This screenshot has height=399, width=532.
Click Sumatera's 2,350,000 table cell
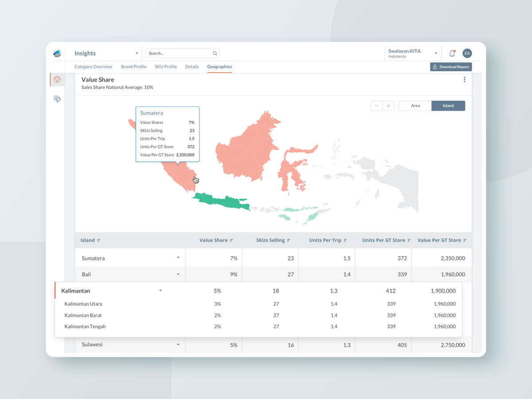[x=453, y=258]
